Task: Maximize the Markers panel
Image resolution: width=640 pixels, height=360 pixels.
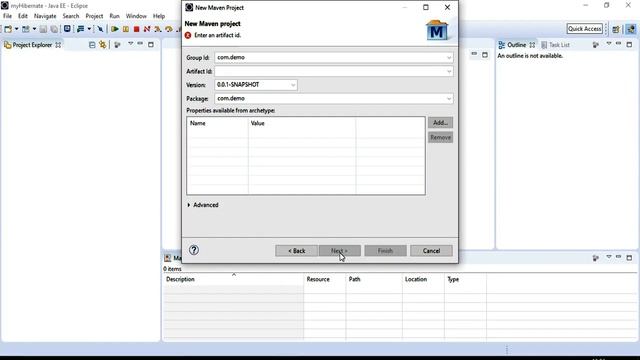Action: [629, 258]
